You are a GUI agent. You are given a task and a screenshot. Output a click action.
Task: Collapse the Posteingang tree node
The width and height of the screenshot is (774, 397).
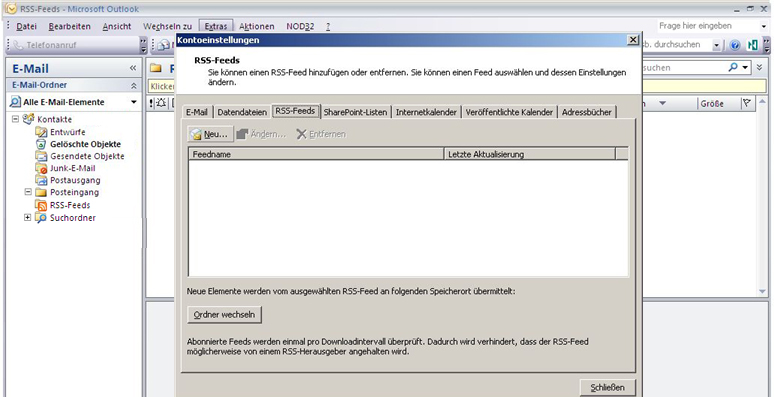tap(28, 192)
